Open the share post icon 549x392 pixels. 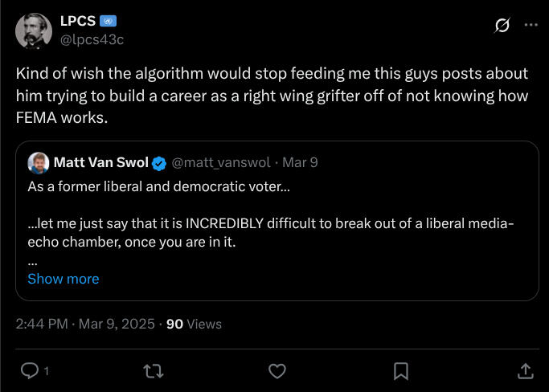524,370
